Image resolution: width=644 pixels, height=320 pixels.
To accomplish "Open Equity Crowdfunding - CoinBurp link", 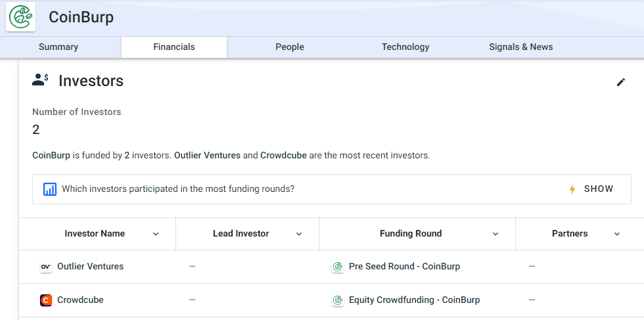I will point(415,300).
